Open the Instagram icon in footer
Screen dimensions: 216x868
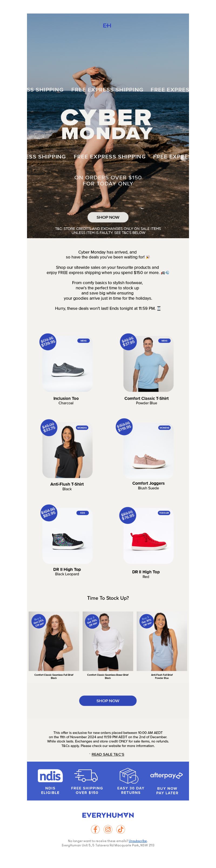[x=108, y=829]
